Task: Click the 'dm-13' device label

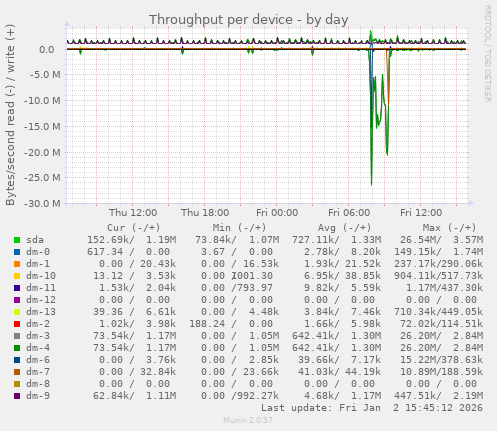Action: (41, 312)
